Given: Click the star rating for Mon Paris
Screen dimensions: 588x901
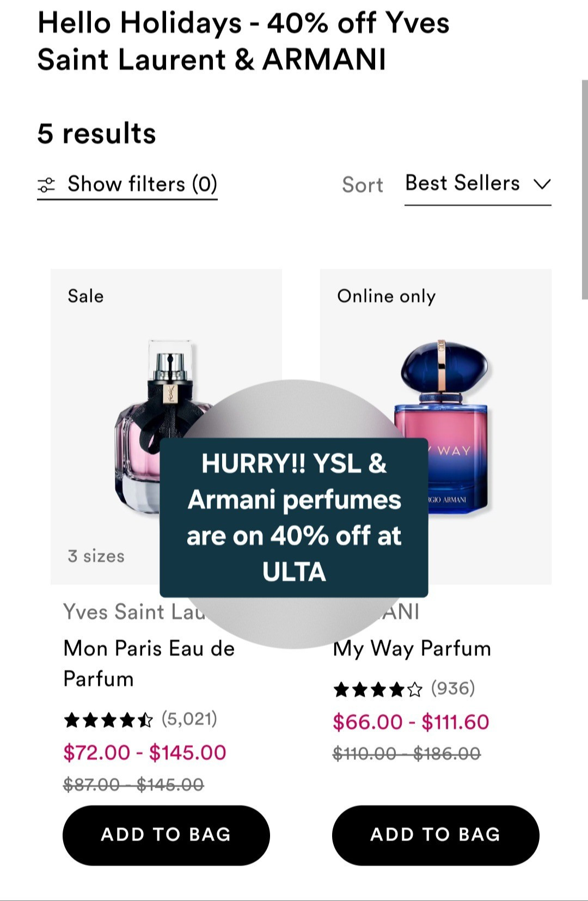Looking at the screenshot, I should [107, 719].
